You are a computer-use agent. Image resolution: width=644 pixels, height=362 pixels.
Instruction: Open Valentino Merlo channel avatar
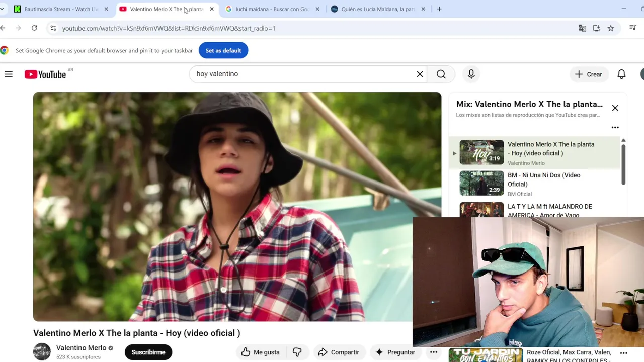(42, 351)
